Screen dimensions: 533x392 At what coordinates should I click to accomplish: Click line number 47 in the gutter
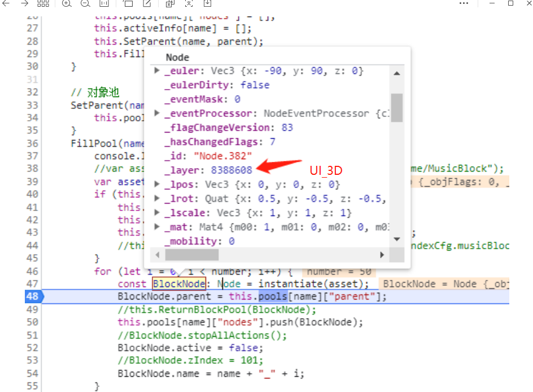[33, 284]
